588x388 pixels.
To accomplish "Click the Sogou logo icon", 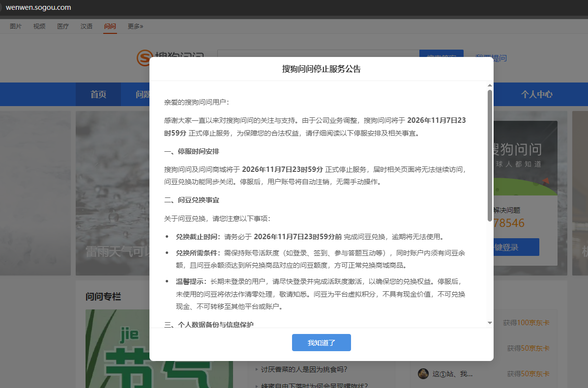I will pyautogui.click(x=145, y=58).
